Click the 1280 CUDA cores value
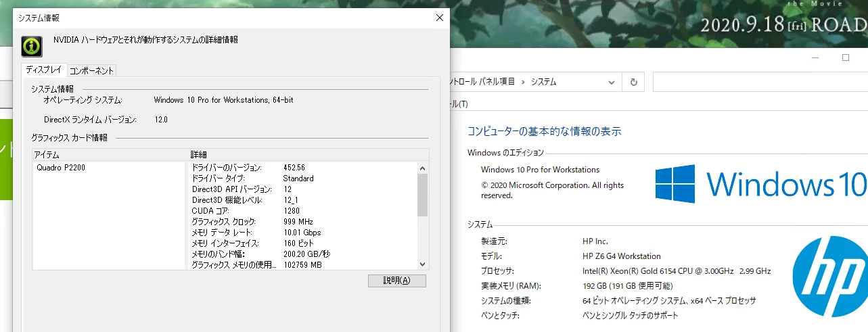 click(x=292, y=211)
